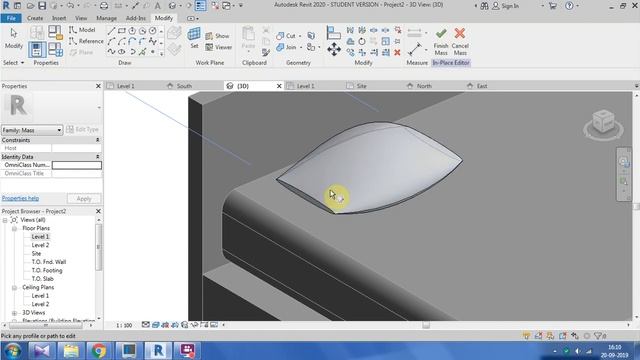Viewport: 640px width, 360px height.
Task: Open the File menu
Action: [x=11, y=18]
